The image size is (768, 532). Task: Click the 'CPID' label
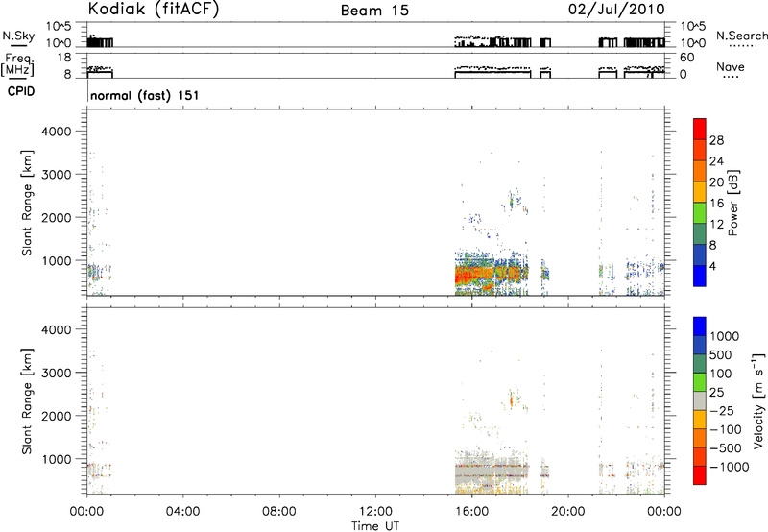[21, 91]
